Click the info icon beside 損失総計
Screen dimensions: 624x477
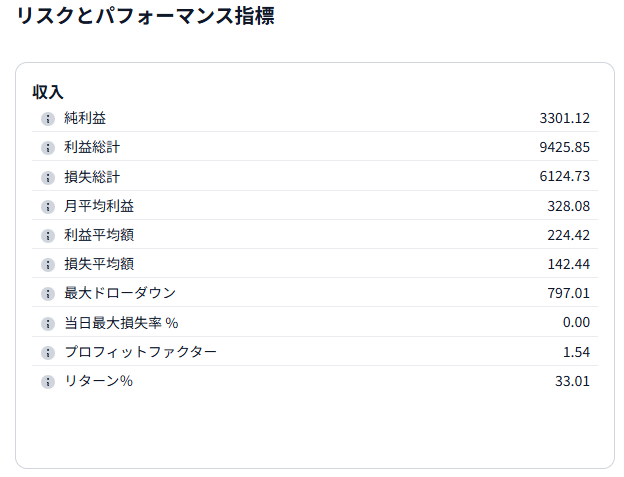pyautogui.click(x=47, y=177)
